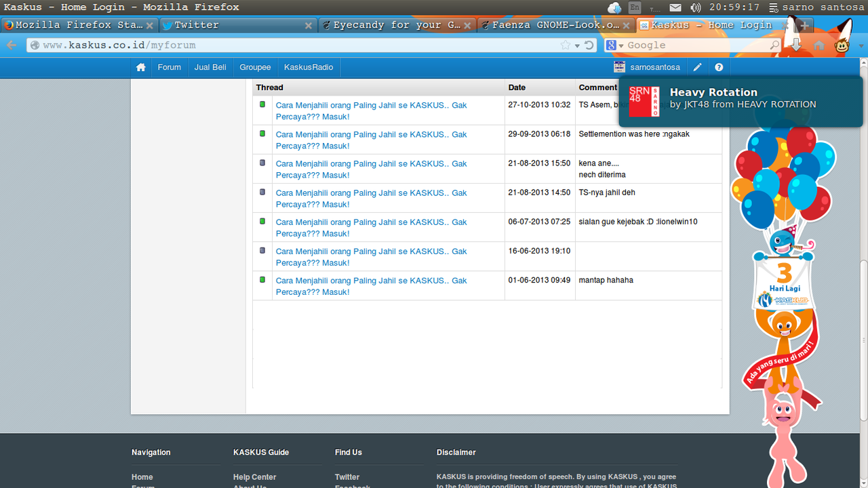Viewport: 868px width, 488px height.
Task: Open the Forum menu item
Action: click(170, 67)
